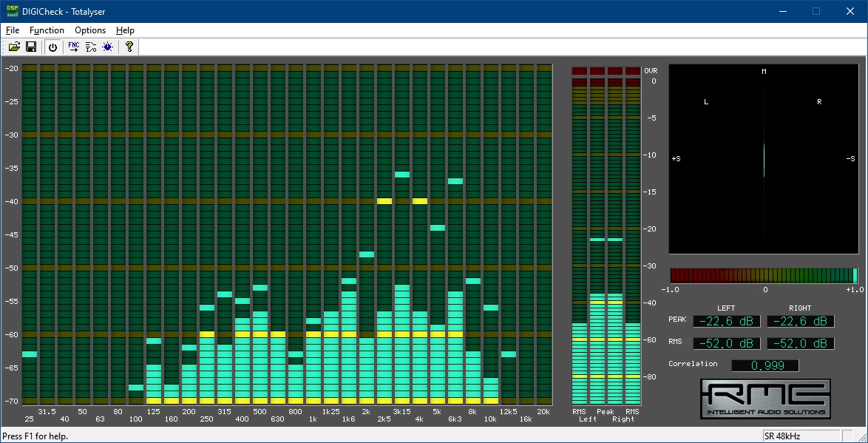Click the vector audio scope display

pyautogui.click(x=764, y=159)
